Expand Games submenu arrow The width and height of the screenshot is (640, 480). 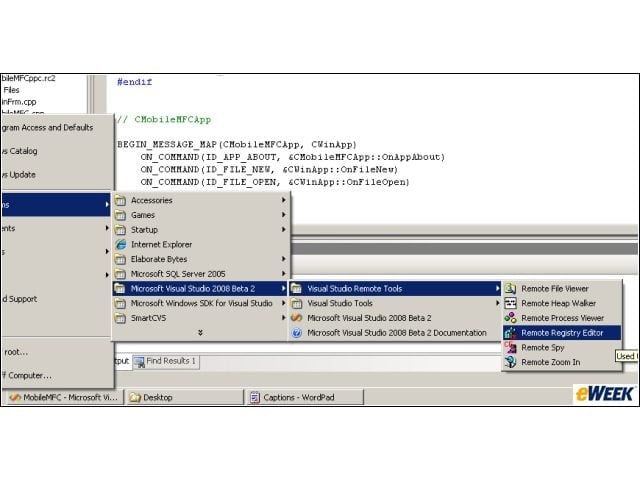(283, 215)
